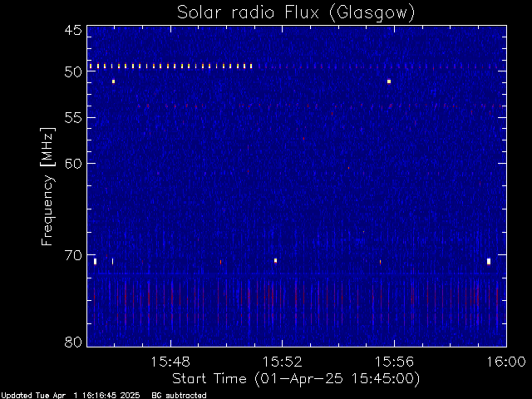Click the "55" frequency tick label
This screenshot has height=399, width=532.
[x=73, y=117]
